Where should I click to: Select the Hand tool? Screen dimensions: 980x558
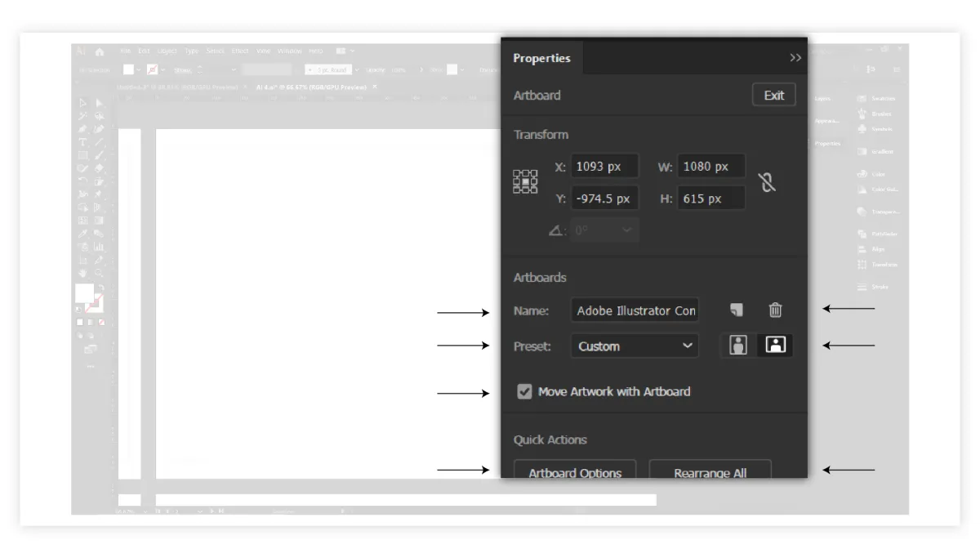tap(82, 273)
